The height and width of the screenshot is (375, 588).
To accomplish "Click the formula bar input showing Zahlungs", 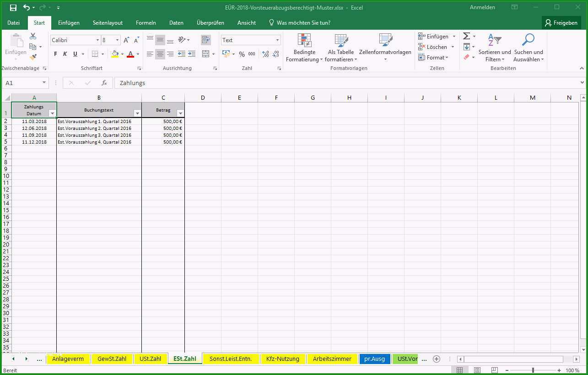I will pos(346,83).
